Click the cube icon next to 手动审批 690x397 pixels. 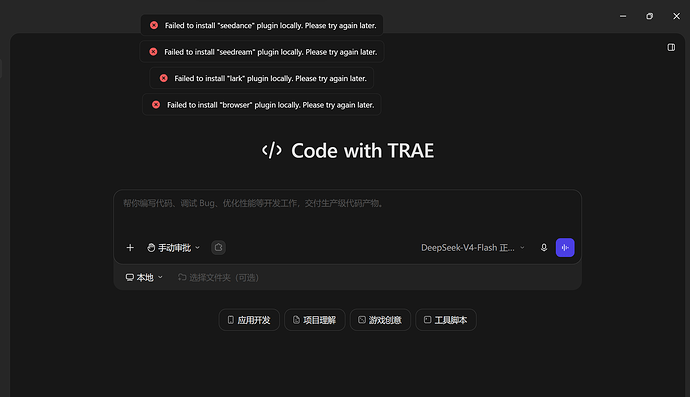(x=218, y=248)
